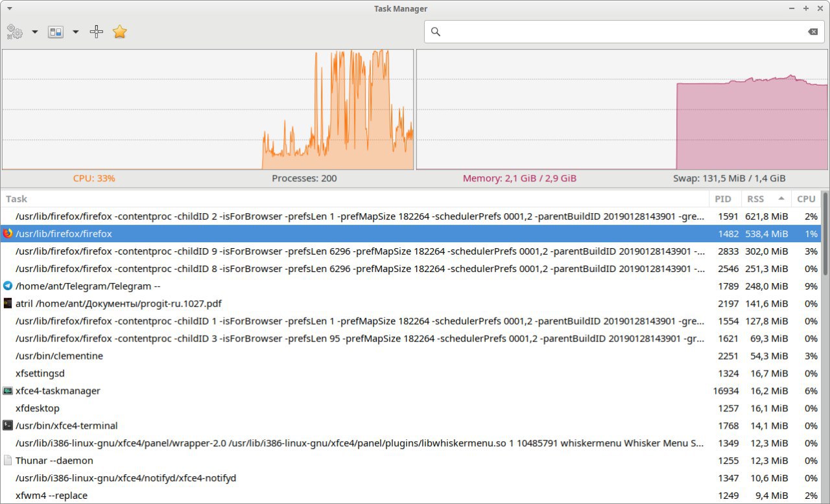
Task: Select the firefox childID 2 process row
Action: coord(411,216)
